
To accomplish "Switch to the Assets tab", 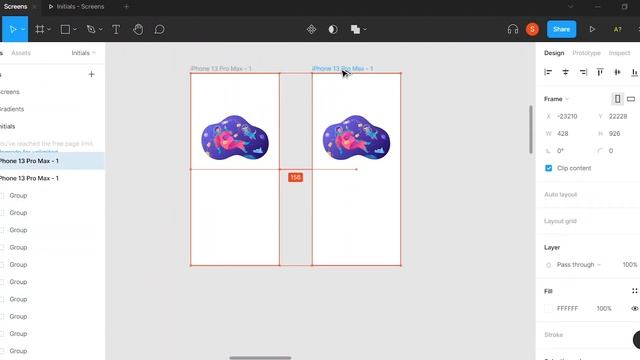I will click(21, 53).
